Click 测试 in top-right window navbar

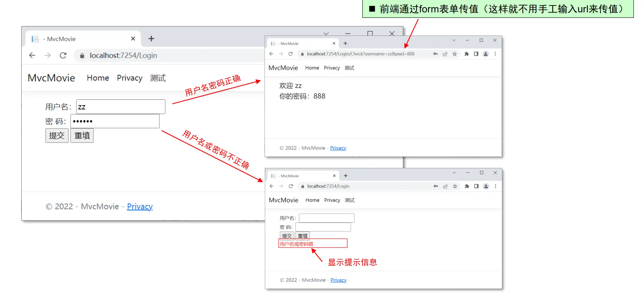click(x=349, y=68)
